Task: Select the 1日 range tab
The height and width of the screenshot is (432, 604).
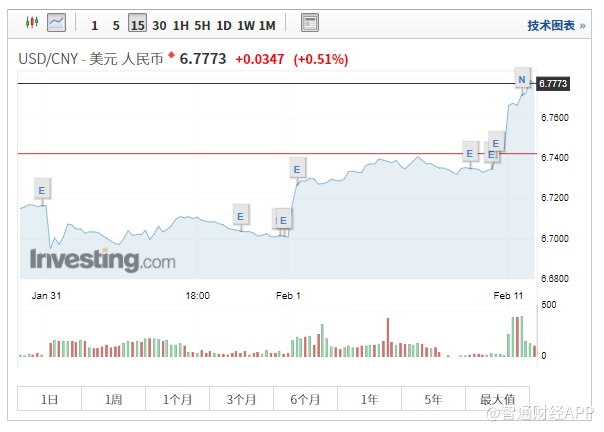Action: click(x=49, y=399)
